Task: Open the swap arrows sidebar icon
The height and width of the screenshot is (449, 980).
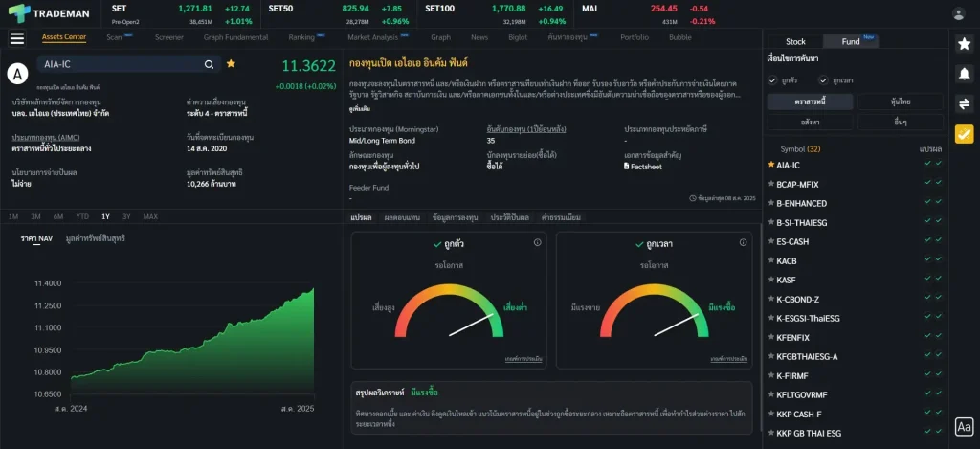Action: pos(964,103)
